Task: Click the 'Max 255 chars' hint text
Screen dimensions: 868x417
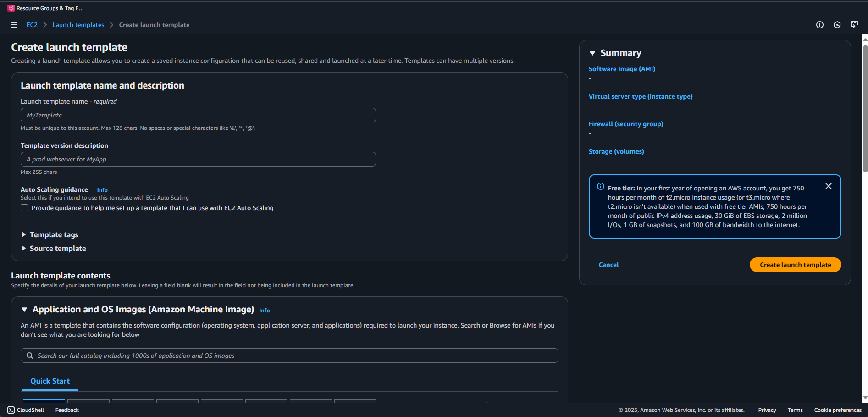Action: [39, 172]
